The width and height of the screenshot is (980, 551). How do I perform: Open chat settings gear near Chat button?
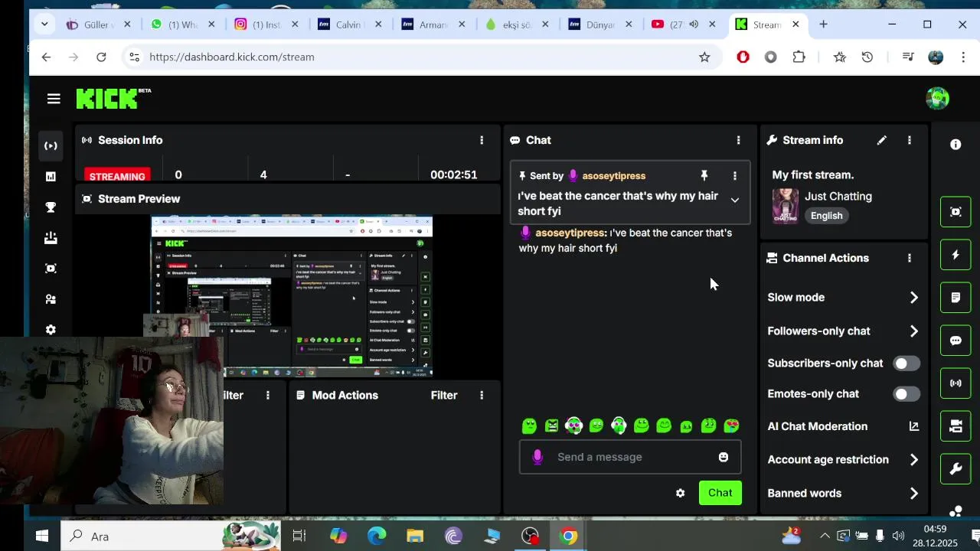tap(680, 493)
